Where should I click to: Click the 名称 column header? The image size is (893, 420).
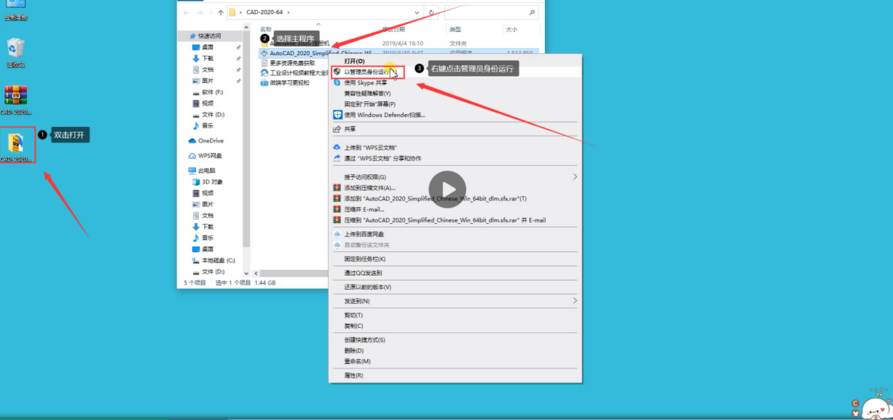pyautogui.click(x=265, y=29)
